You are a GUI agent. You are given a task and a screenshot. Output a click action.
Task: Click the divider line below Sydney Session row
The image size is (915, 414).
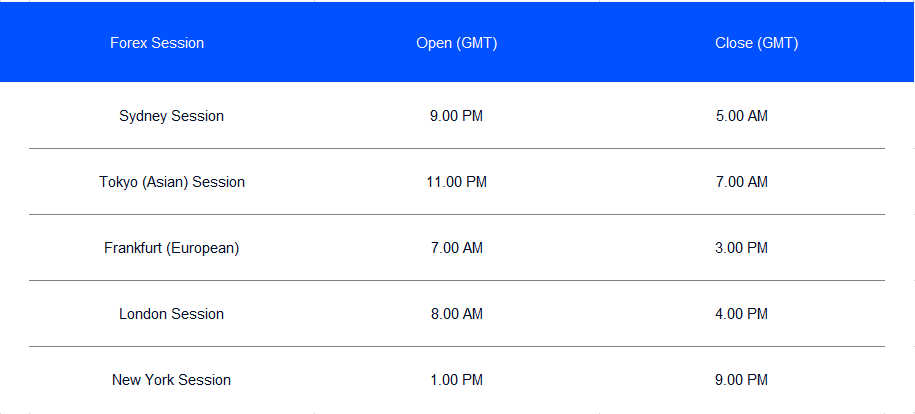point(457,149)
